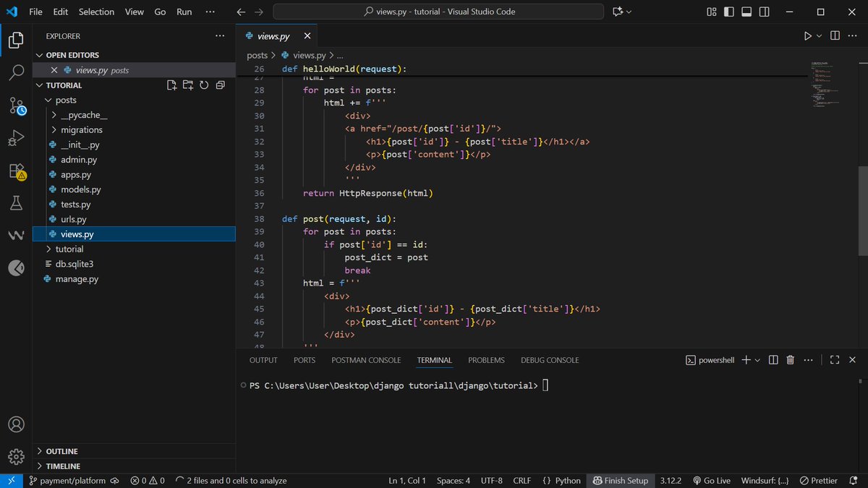
Task: Click the command center search box
Action: (440, 12)
